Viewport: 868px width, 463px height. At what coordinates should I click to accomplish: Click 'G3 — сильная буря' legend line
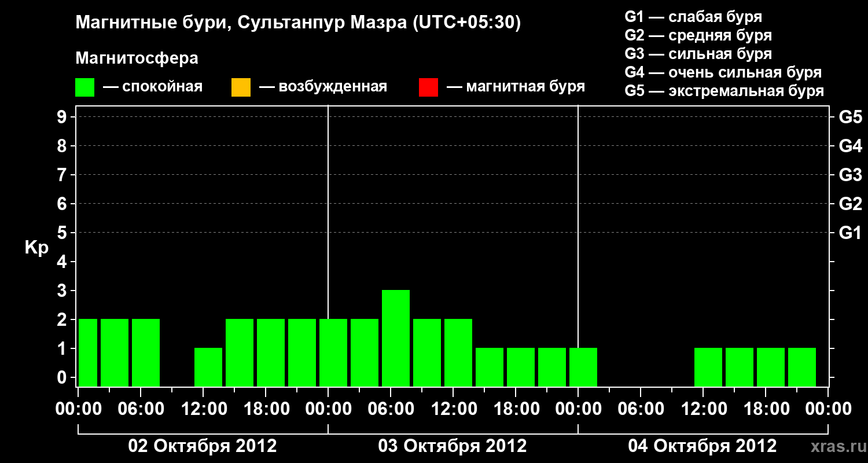[698, 54]
